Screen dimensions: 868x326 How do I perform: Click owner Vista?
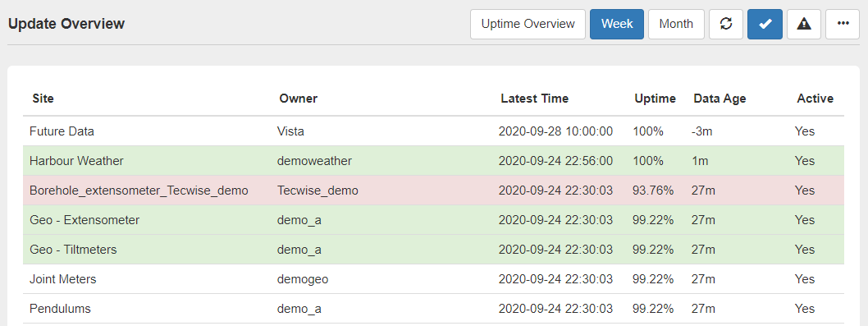pyautogui.click(x=290, y=131)
